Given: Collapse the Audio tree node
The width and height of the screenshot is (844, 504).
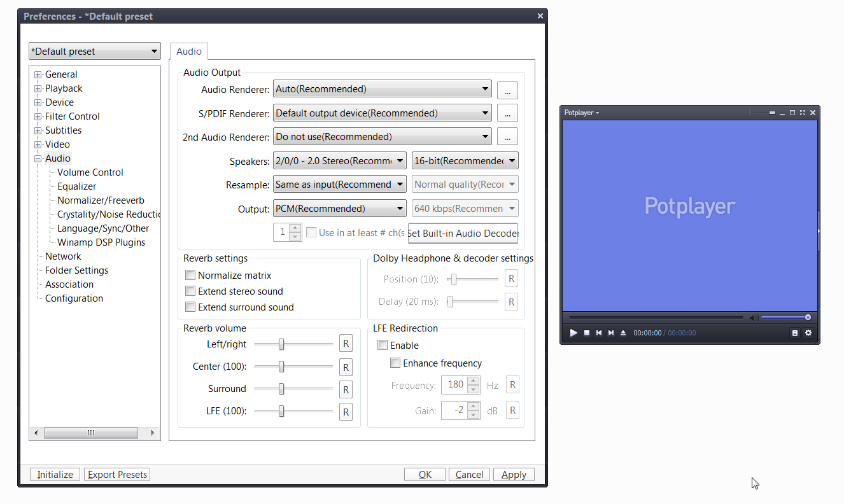Looking at the screenshot, I should point(38,158).
